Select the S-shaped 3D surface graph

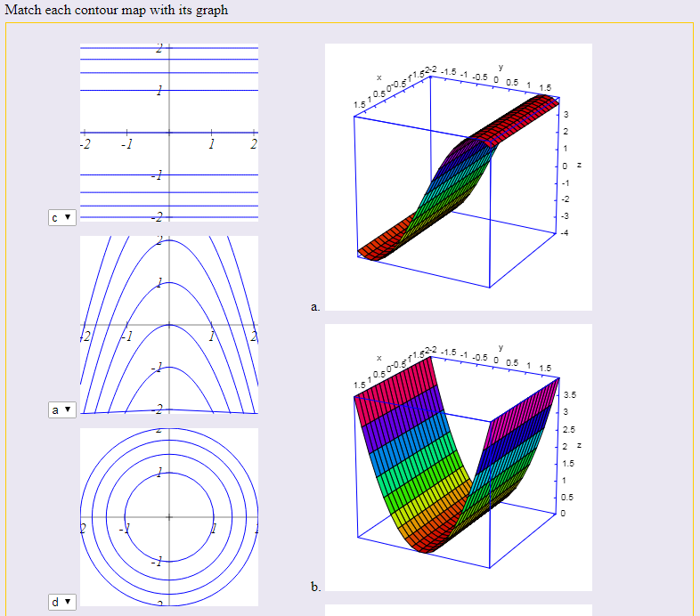[x=458, y=176]
